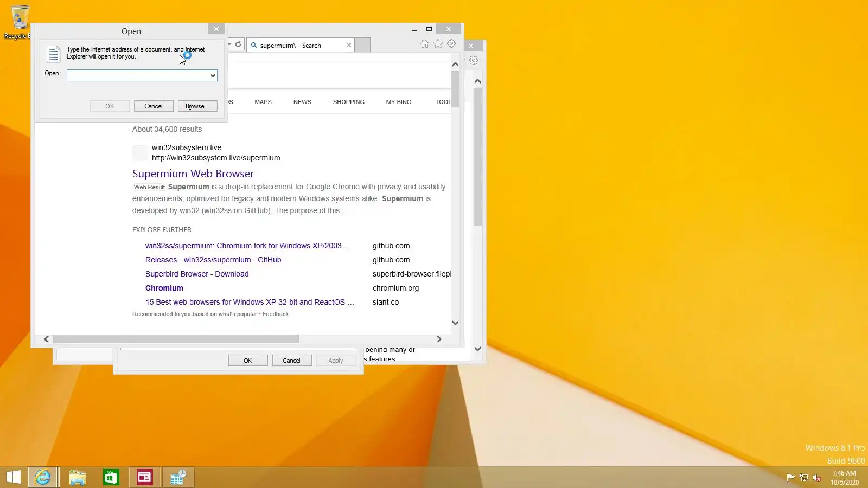The width and height of the screenshot is (868, 488).
Task: Click the horizontal scroll-right arrow
Action: tap(439, 339)
